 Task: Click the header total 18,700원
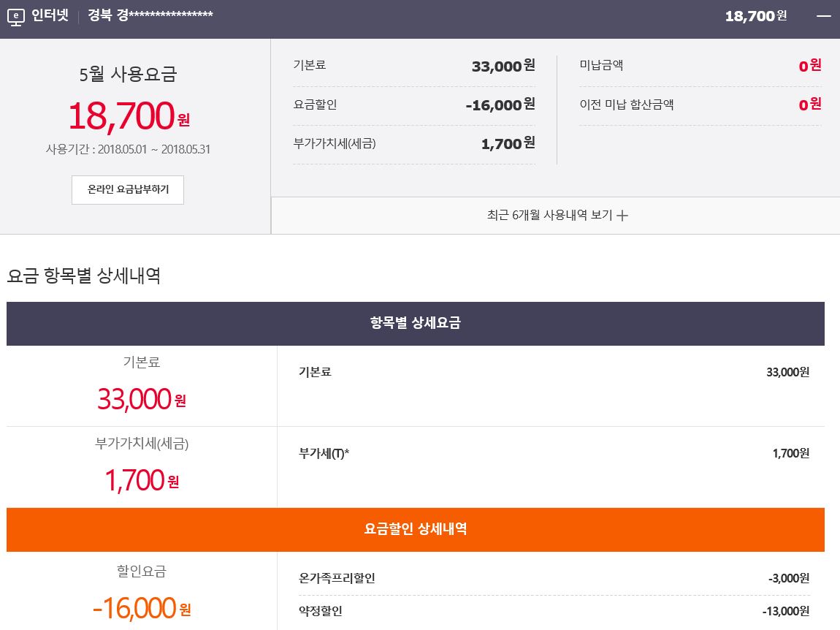[755, 16]
